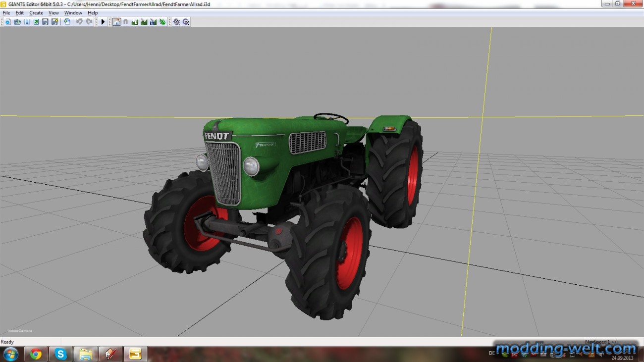
Task: Open the pencil notepad app on taskbar
Action: (110, 354)
